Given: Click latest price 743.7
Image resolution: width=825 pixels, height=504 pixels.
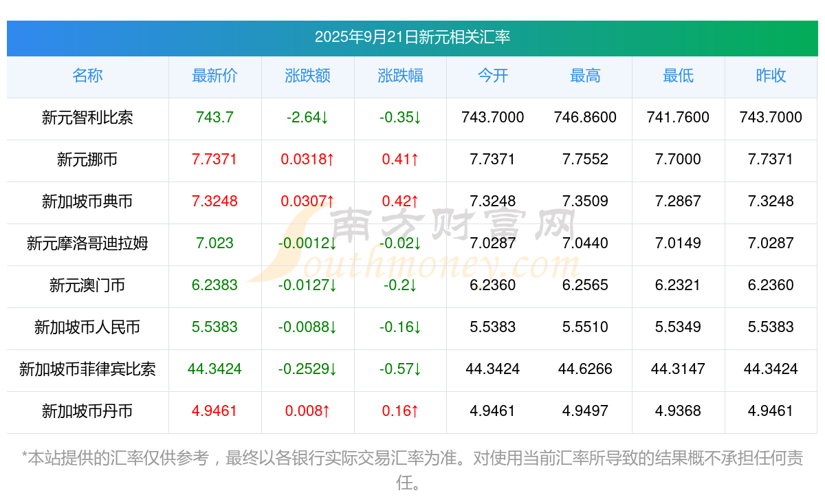Looking at the screenshot, I should click(214, 118).
